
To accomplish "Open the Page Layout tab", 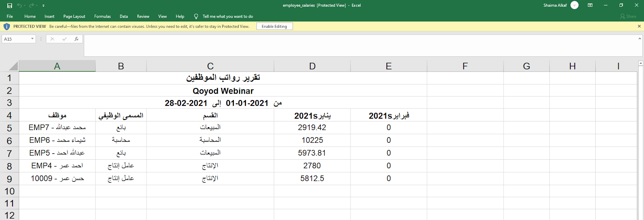I will tap(74, 16).
